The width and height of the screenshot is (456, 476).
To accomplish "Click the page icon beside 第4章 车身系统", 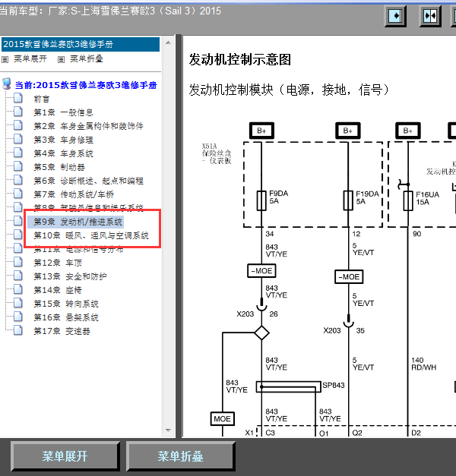I will click(18, 153).
